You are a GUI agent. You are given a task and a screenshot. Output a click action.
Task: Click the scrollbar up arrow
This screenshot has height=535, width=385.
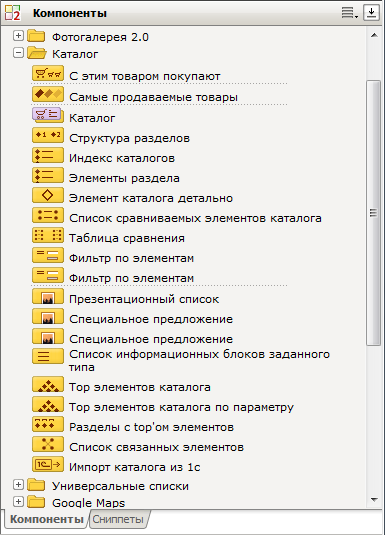374,35
